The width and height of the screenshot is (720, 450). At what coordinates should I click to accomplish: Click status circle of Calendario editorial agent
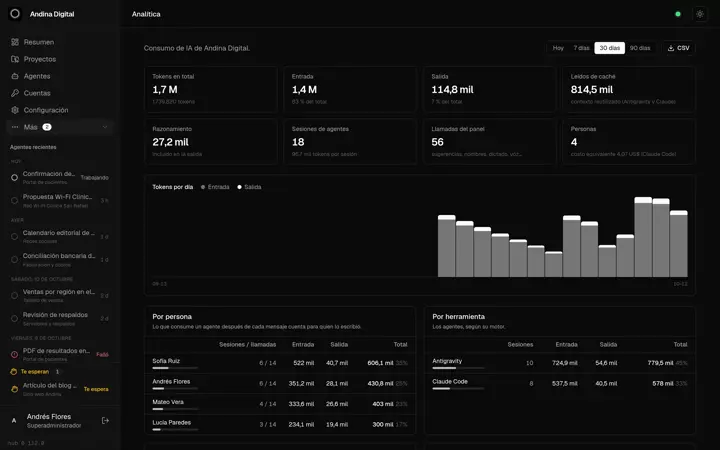click(14, 236)
